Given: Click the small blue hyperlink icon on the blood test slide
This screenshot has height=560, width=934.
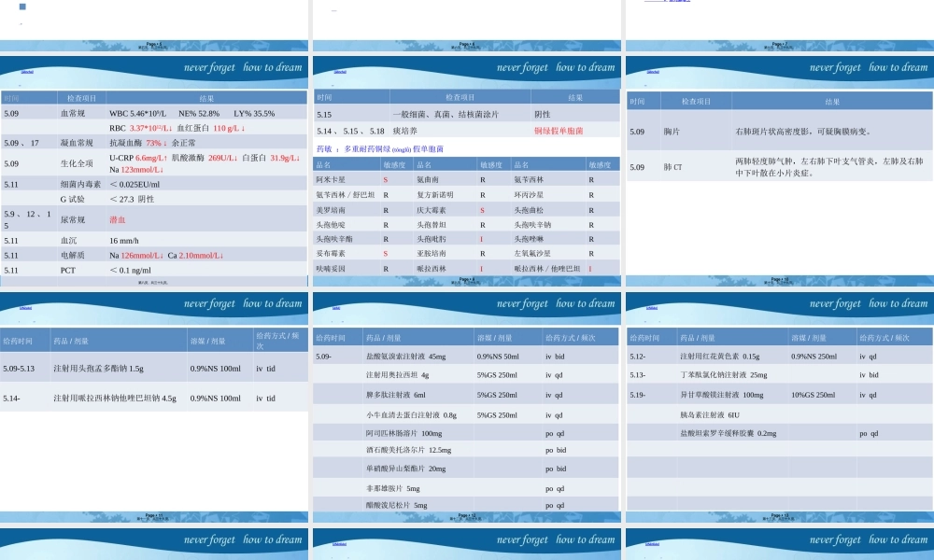Looking at the screenshot, I should click(x=26, y=72).
